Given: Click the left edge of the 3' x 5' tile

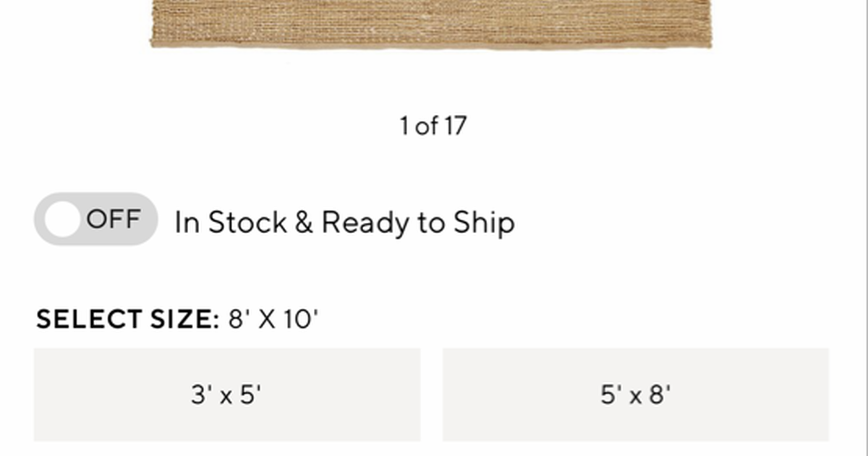Looking at the screenshot, I should tap(39, 394).
